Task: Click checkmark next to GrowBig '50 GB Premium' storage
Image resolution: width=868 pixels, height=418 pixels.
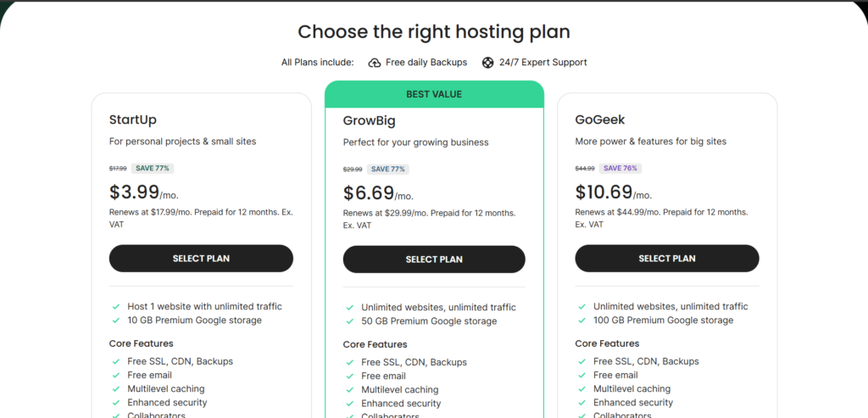Action: pyautogui.click(x=349, y=321)
